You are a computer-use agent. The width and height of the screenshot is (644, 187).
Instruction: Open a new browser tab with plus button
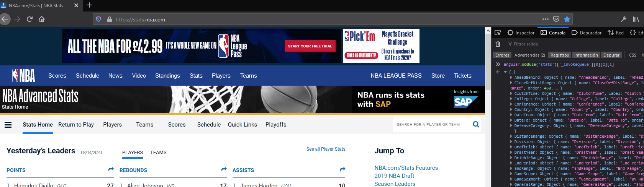89,5
